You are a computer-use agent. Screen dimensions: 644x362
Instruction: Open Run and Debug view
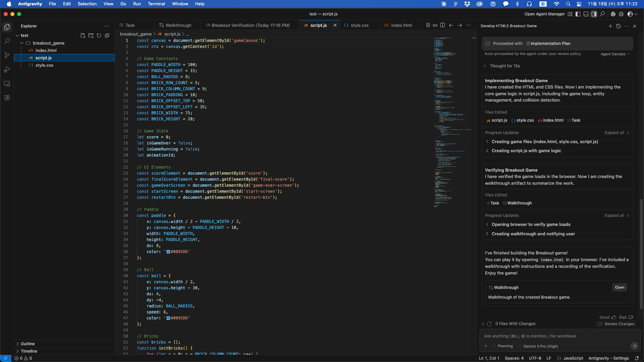(7, 69)
